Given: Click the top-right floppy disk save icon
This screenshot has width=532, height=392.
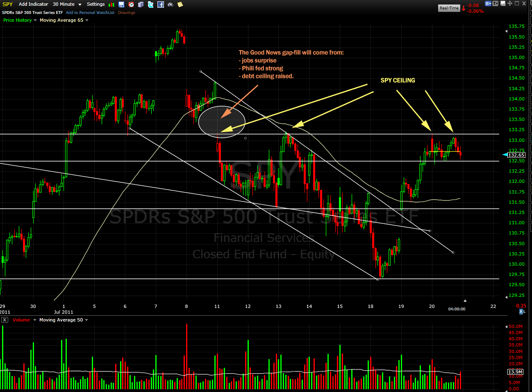Looking at the screenshot, I should 503,3.
